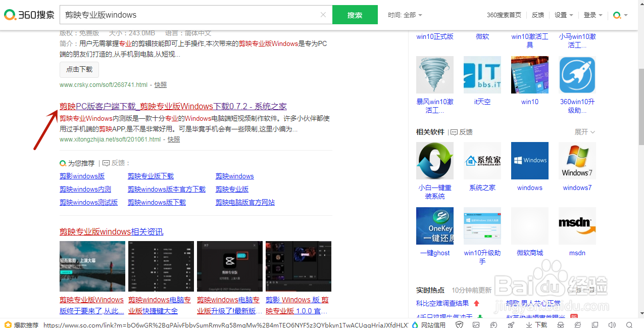
Task: Click the green 搜索 button
Action: click(x=355, y=15)
